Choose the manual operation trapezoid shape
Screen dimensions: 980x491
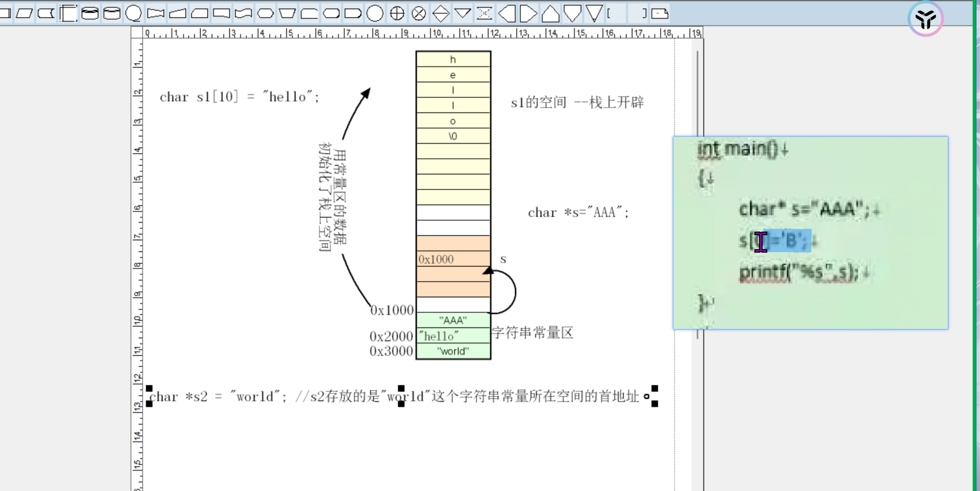287,14
